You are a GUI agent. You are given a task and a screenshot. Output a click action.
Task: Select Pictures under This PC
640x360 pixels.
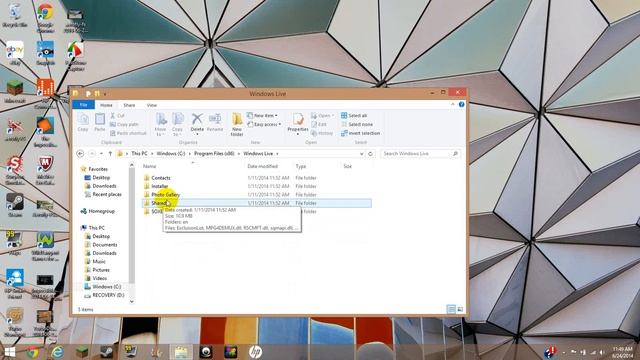(x=101, y=270)
